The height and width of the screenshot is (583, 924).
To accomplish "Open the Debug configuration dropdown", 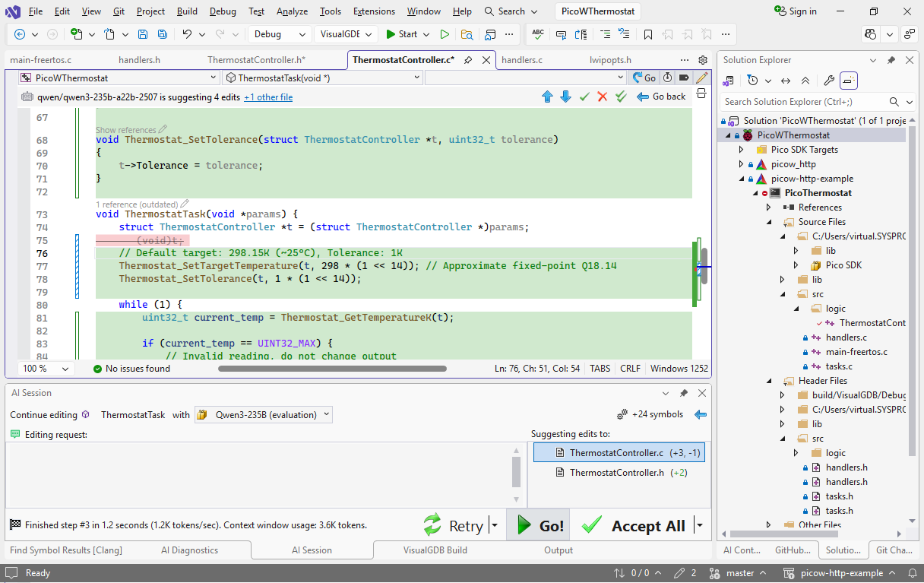I will (x=279, y=34).
